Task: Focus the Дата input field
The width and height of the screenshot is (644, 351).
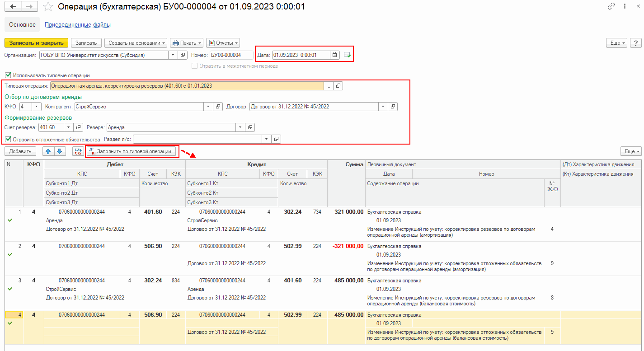Action: coord(301,55)
